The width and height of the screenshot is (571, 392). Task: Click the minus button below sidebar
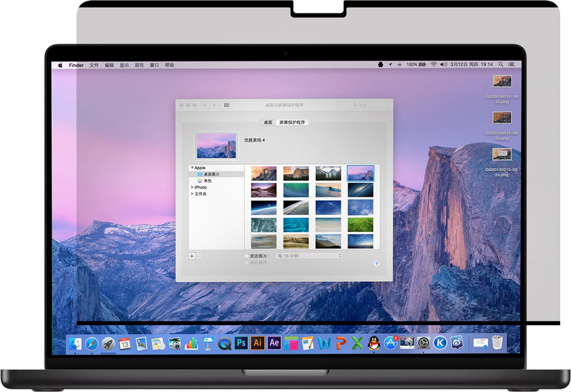pyautogui.click(x=199, y=256)
